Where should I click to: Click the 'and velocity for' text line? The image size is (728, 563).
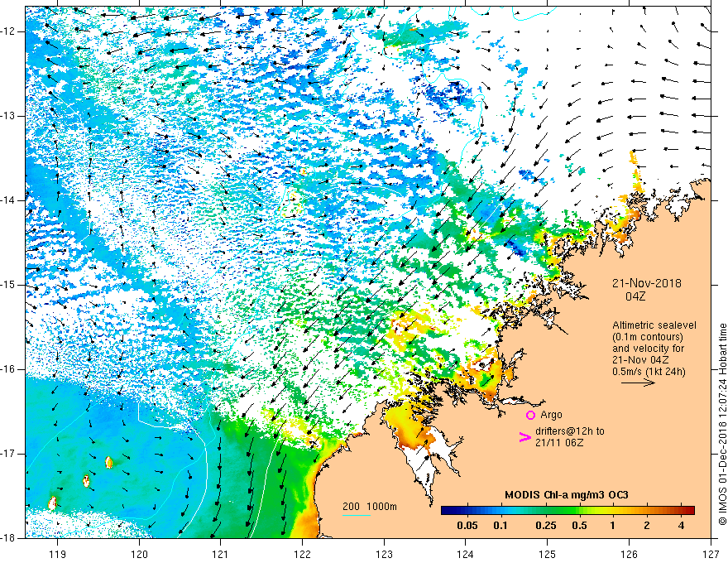(x=648, y=349)
